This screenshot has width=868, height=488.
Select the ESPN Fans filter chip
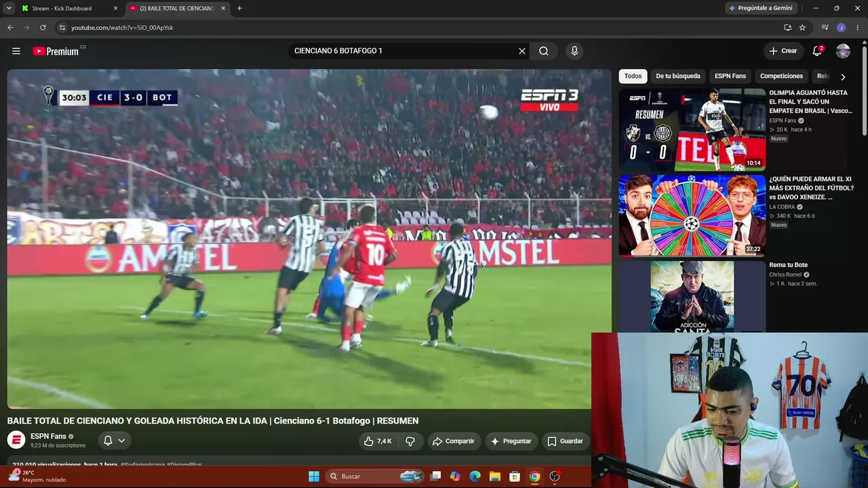point(730,76)
